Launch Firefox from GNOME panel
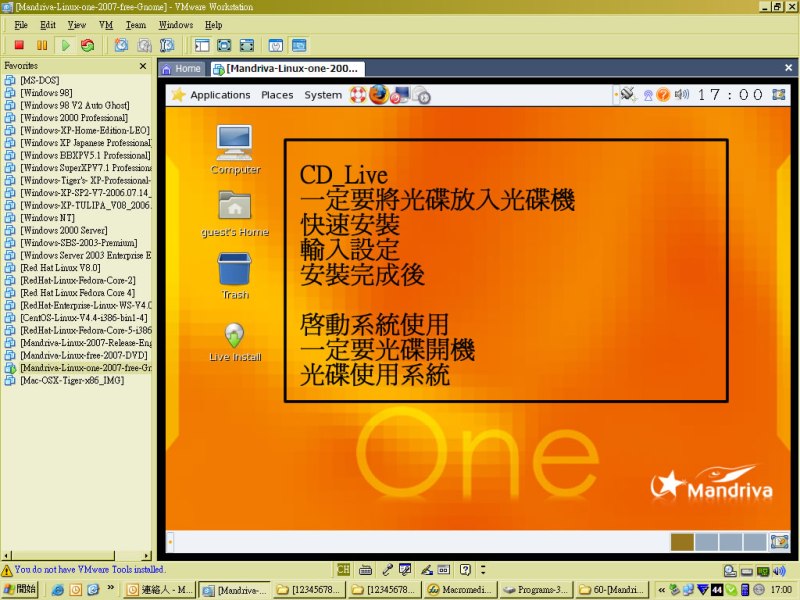800x600 pixels. [x=378, y=95]
